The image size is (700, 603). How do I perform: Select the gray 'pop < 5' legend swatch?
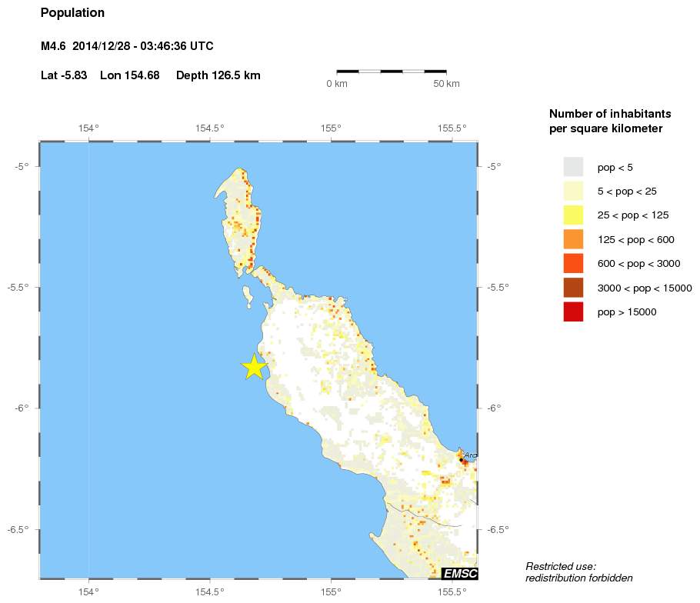point(573,167)
